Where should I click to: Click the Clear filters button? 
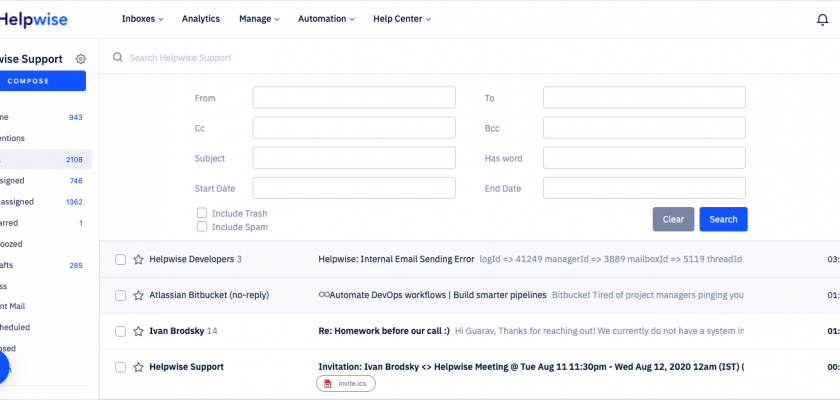click(673, 219)
